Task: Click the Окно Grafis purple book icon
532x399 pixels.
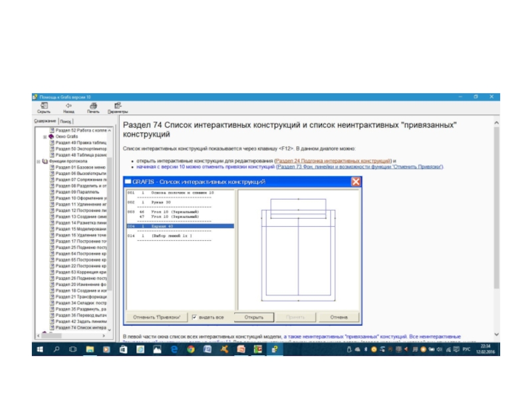Action: (51, 136)
